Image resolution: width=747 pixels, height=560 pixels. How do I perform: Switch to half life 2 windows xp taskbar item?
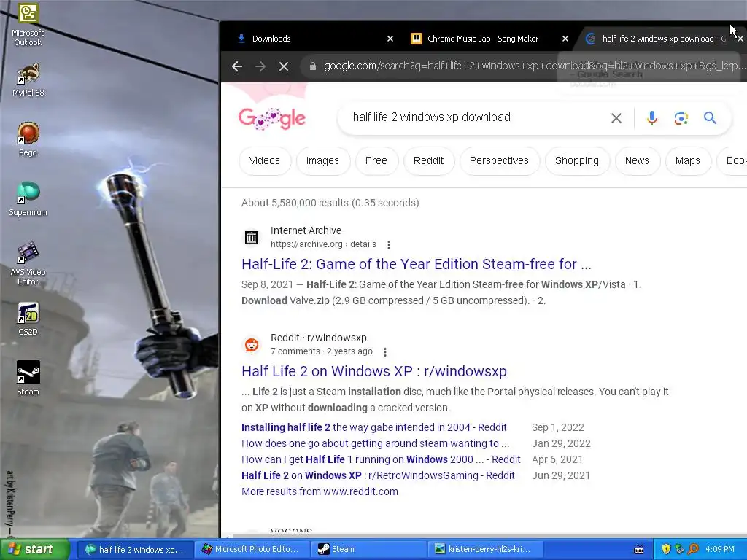[x=134, y=550]
